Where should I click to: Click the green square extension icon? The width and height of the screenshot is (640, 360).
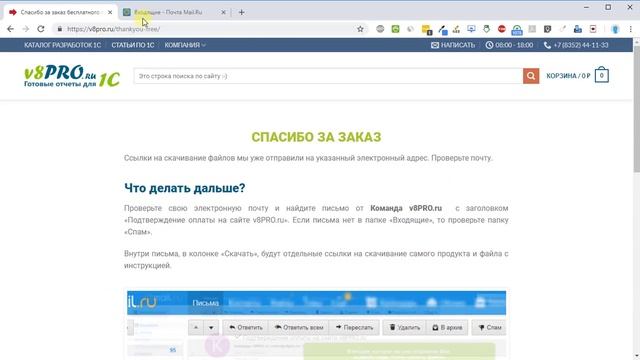pos(395,29)
